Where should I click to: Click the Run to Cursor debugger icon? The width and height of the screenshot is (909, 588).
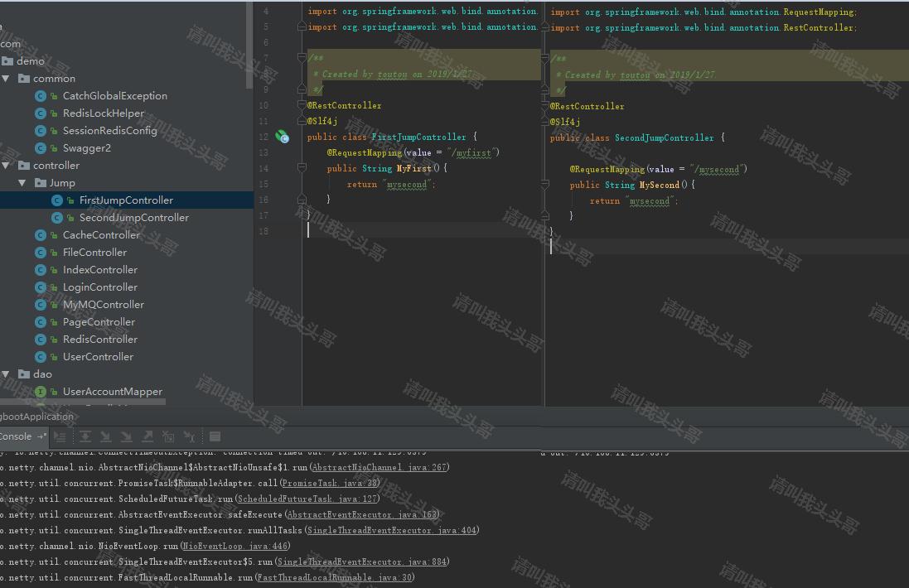tap(189, 436)
